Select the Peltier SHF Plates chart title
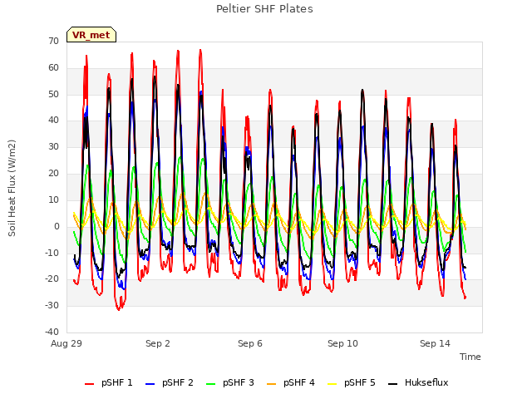 [264, 9]
